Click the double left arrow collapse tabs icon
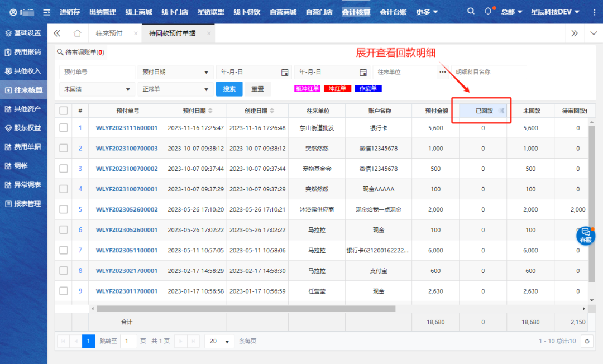The width and height of the screenshot is (603, 364). click(57, 33)
